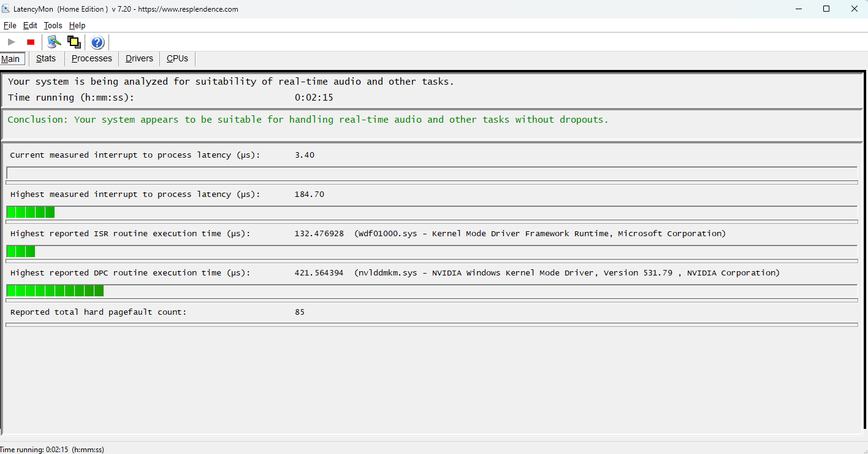868x454 pixels.
Task: Maximize the LatencyMon window
Action: pyautogui.click(x=826, y=9)
